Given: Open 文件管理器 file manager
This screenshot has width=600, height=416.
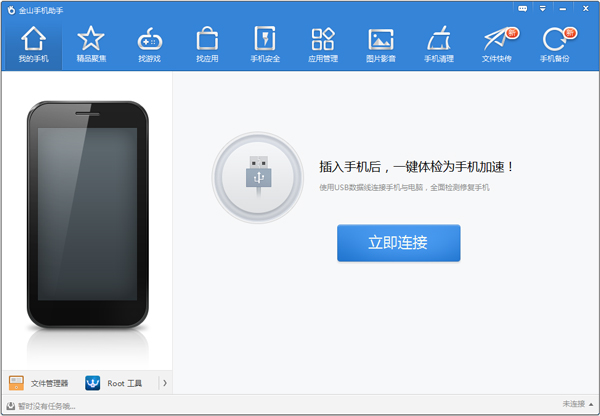Looking at the screenshot, I should pyautogui.click(x=39, y=383).
